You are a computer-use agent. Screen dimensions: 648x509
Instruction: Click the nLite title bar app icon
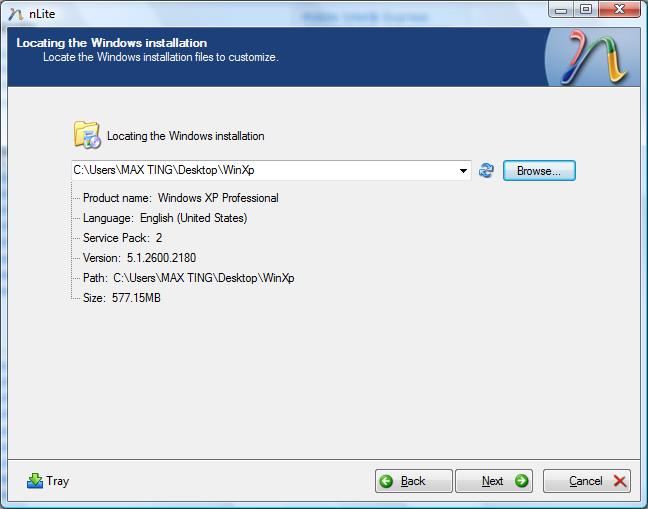click(x=14, y=12)
